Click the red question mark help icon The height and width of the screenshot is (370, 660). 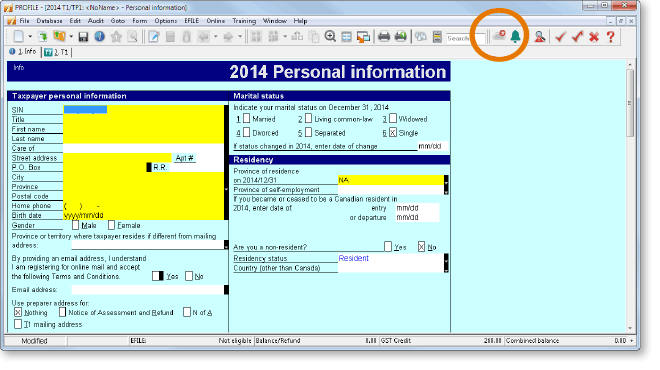611,37
